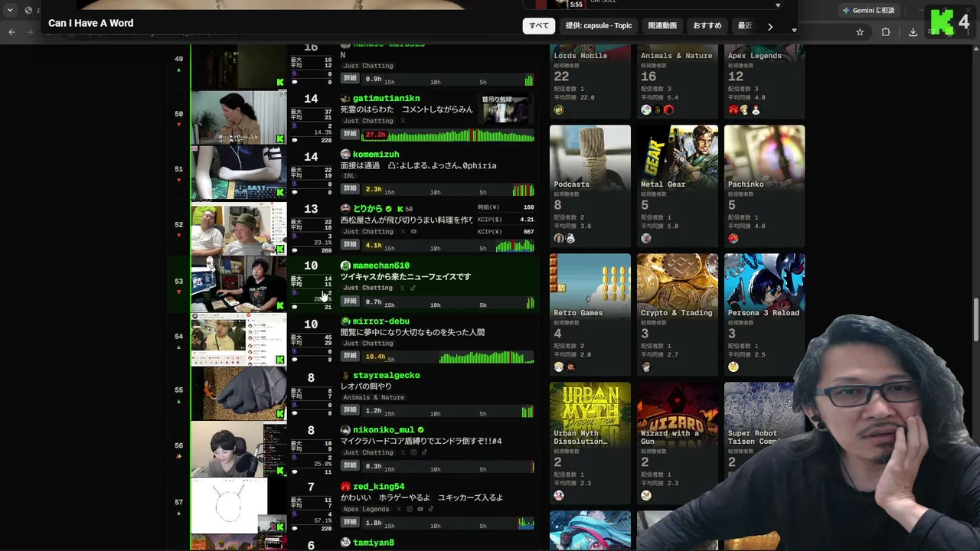Select the 提供: capsule - Topic chip
Screen dimensions: 980x551
pyautogui.click(x=599, y=25)
